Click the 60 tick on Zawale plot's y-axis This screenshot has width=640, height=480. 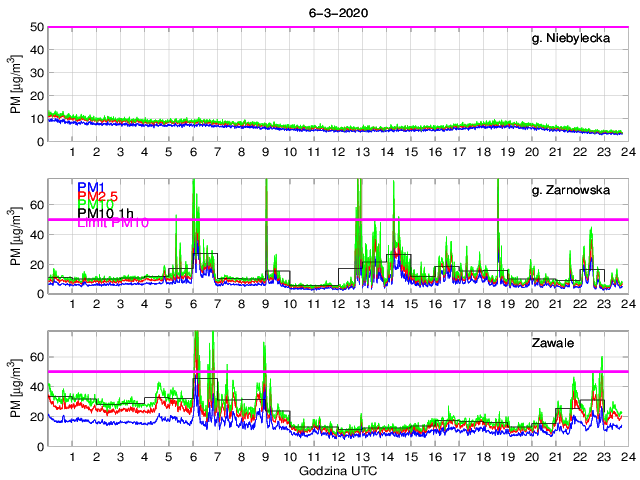(35, 356)
